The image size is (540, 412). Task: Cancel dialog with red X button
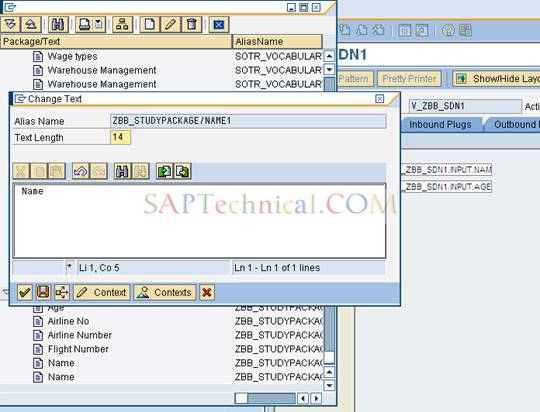pos(207,292)
